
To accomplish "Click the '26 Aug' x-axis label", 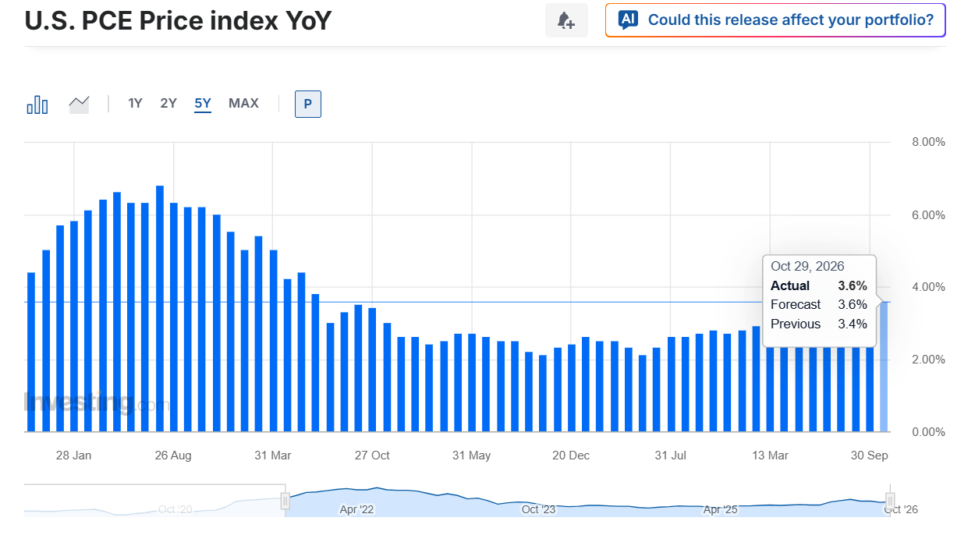I will click(173, 455).
